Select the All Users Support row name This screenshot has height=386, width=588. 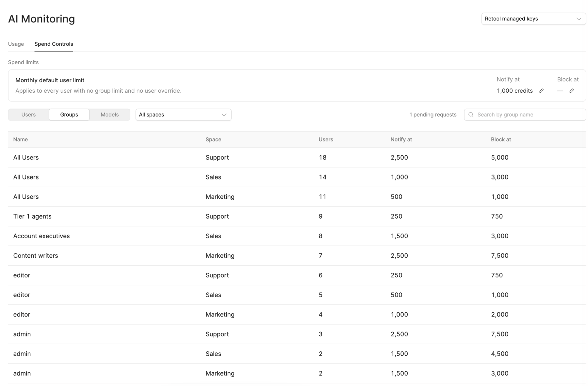[x=26, y=158]
